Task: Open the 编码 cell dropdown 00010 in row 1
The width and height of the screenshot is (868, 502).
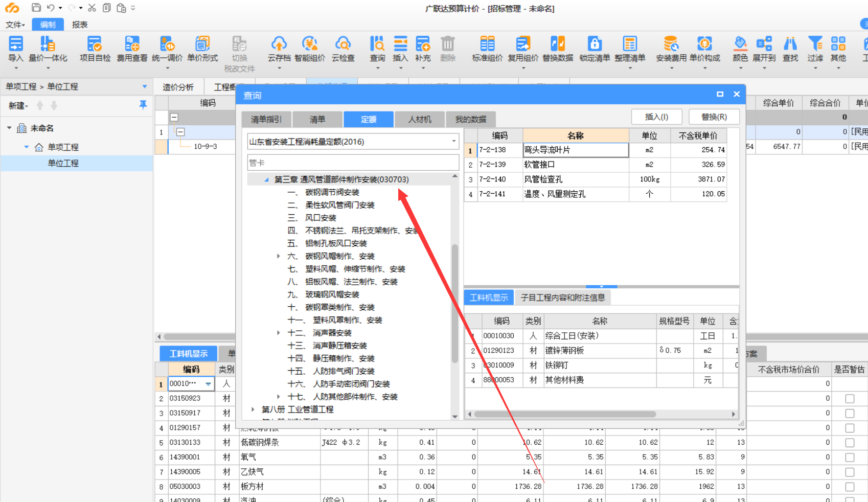Action: point(208,384)
